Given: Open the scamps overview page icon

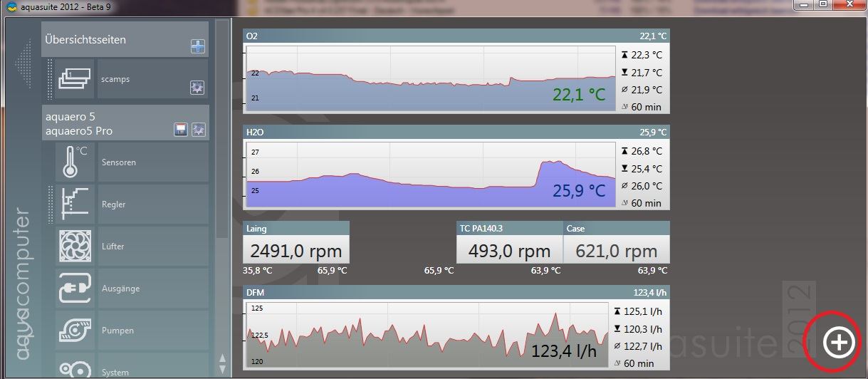Looking at the screenshot, I should (75, 79).
